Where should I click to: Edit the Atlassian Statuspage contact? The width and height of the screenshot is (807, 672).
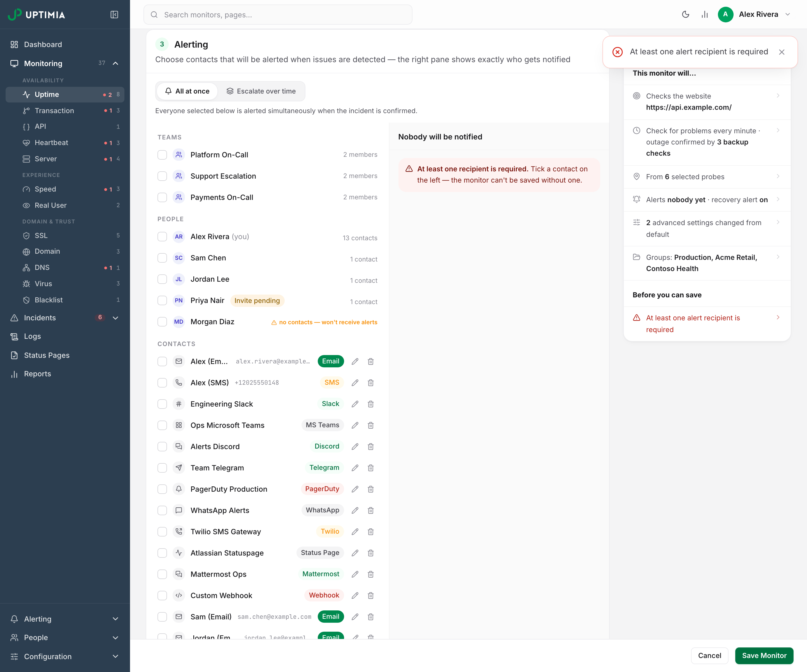pos(355,553)
